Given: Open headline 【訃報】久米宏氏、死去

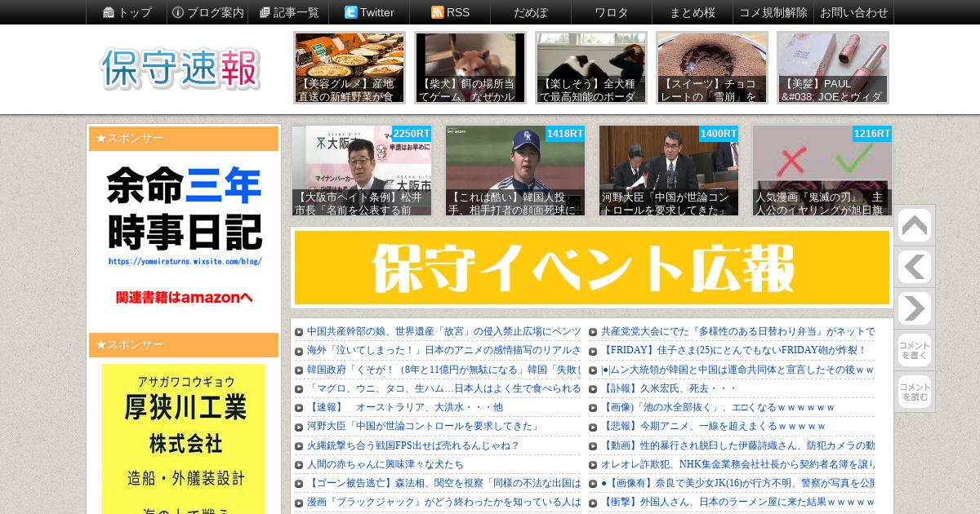Looking at the screenshot, I should click(669, 388).
